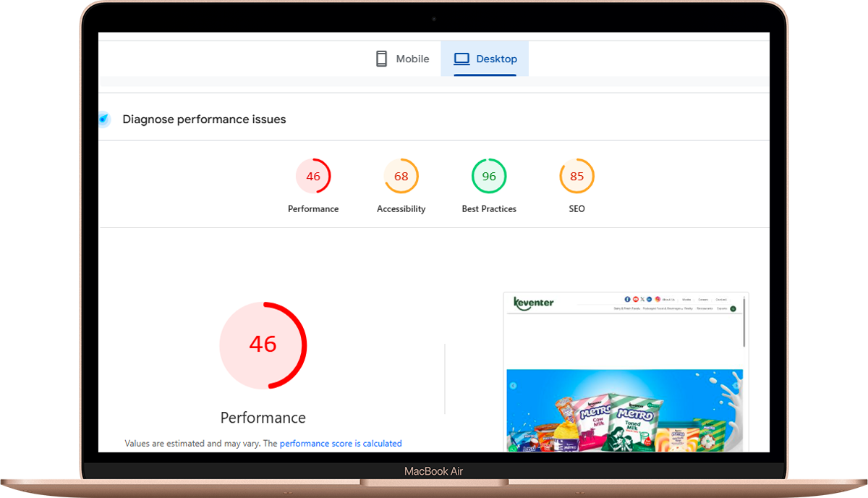Viewport: 868px width, 498px height.
Task: Click the Instagram icon in the site screenshot
Action: [658, 299]
